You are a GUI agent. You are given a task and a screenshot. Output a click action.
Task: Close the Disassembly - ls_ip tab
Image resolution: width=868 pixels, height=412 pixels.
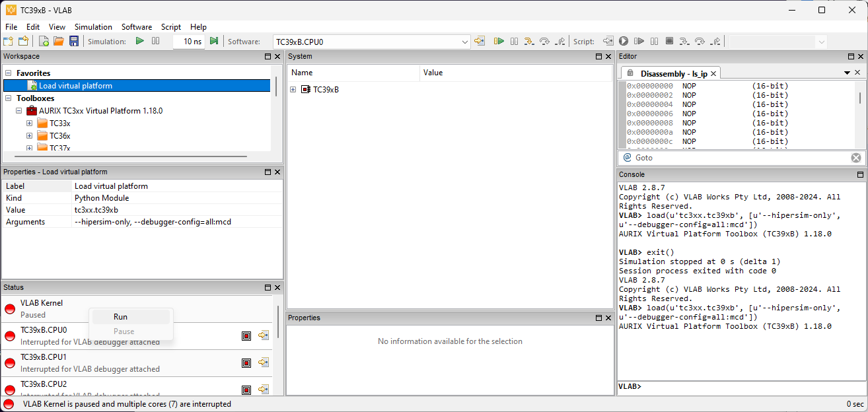click(714, 73)
